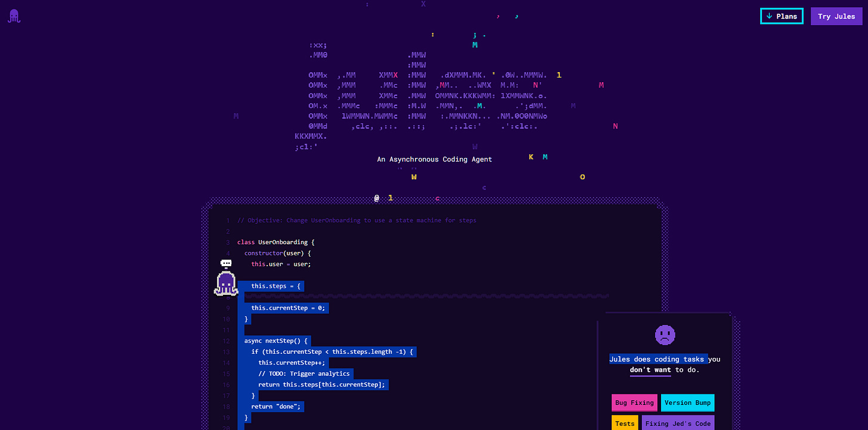Image resolution: width=868 pixels, height=430 pixels.
Task: Click the 'this.user = user;' line
Action: point(281,264)
